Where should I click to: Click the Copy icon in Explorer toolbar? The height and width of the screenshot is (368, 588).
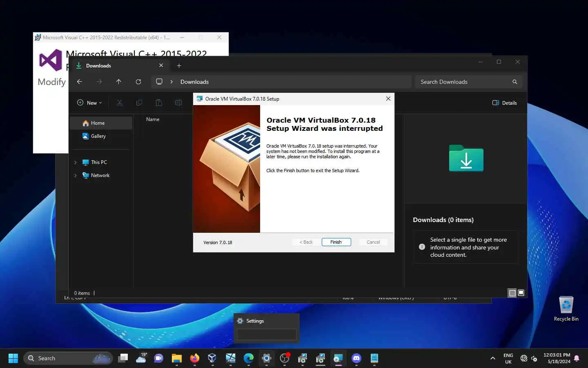139,103
